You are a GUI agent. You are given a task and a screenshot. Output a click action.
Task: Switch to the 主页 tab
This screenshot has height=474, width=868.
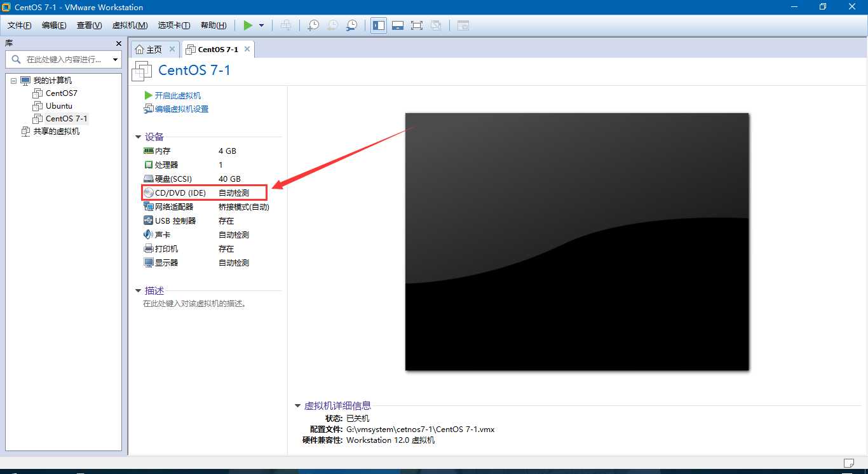154,49
